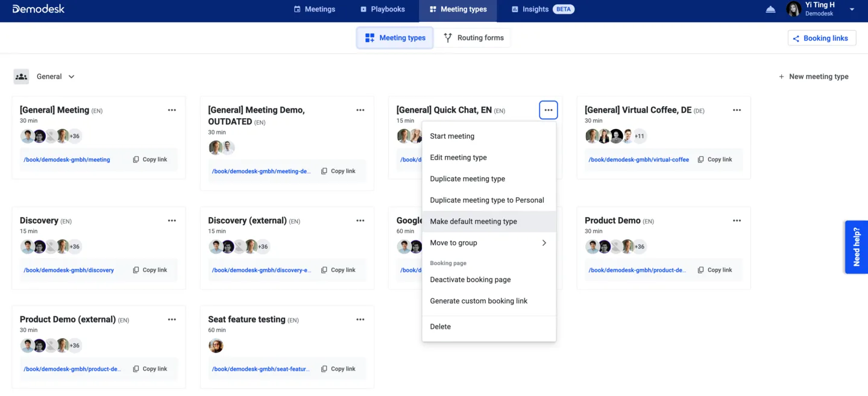Copy link for the Product Demo card
The width and height of the screenshot is (868, 396).
click(x=715, y=270)
